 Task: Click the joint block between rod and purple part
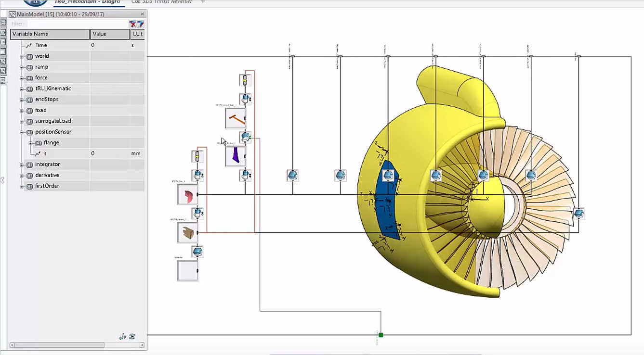coord(246,137)
